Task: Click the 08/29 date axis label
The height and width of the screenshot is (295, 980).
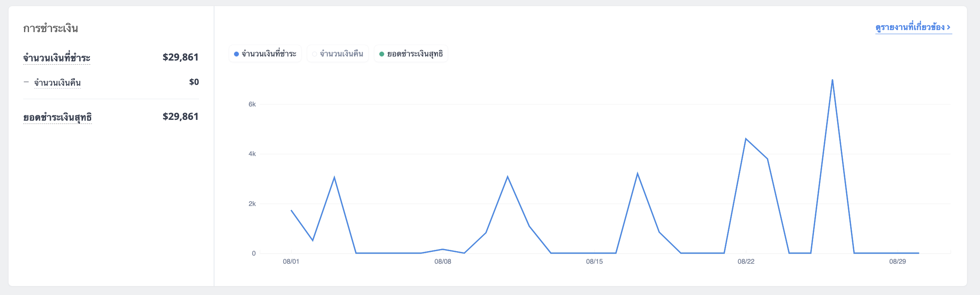Action: click(898, 262)
